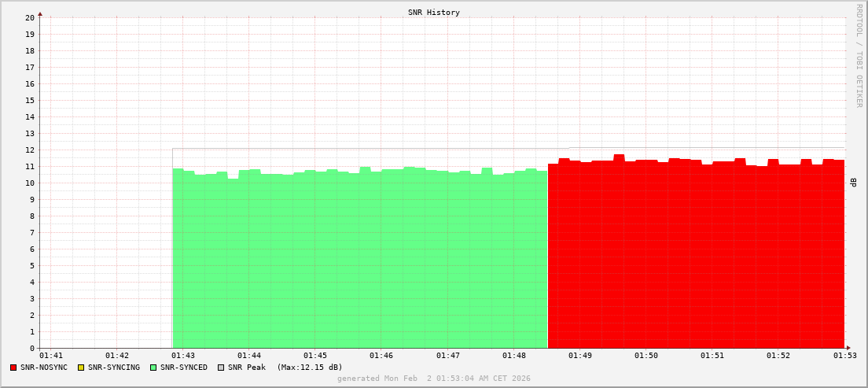Click the Max:12.15 dB value text
The image size is (868, 388).
(x=310, y=368)
